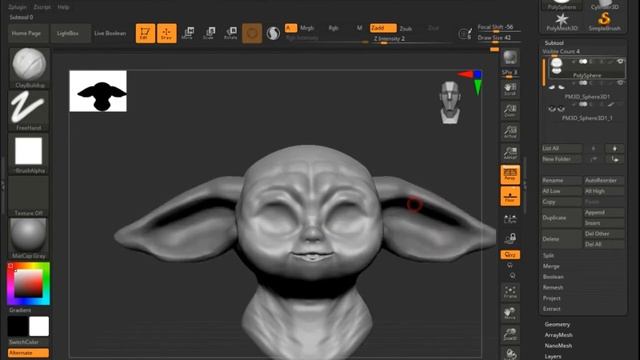Activate the Edit mode button
640x360 pixels.
point(145,33)
